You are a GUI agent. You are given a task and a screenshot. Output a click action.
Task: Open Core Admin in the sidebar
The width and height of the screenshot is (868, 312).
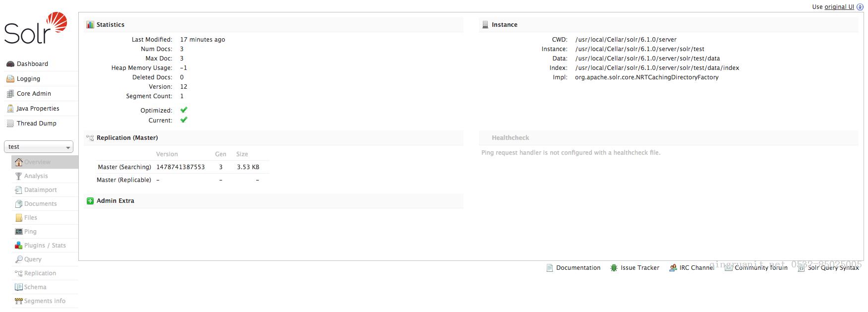tap(34, 94)
